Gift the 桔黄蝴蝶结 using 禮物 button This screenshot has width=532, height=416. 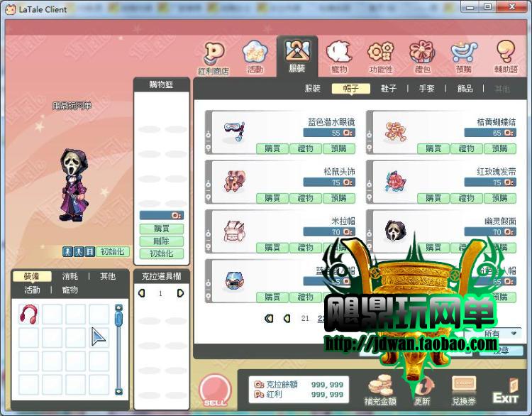[x=466, y=148]
